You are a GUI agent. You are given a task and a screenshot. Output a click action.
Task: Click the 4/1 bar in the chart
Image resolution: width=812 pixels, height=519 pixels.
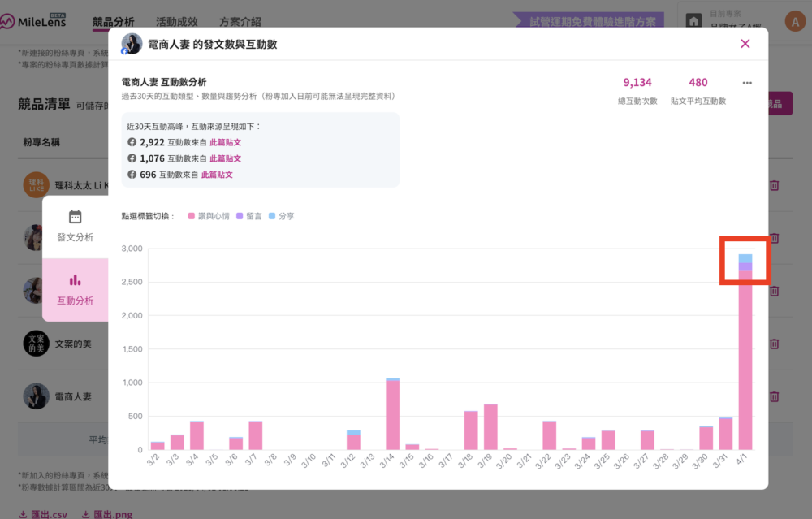(745, 357)
